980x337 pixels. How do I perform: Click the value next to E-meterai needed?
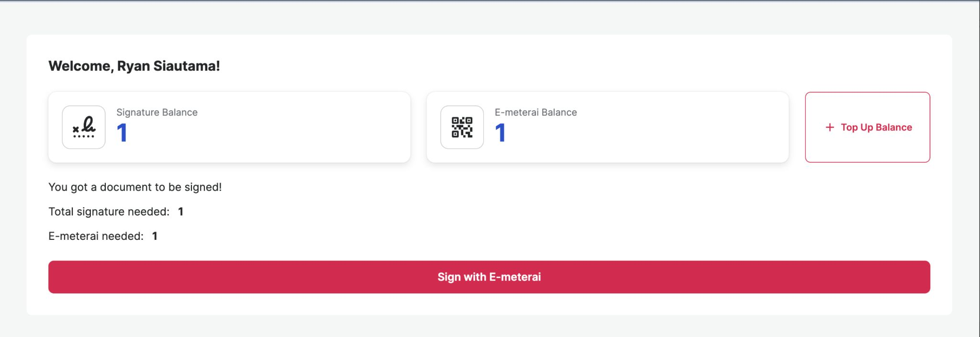pyautogui.click(x=155, y=236)
